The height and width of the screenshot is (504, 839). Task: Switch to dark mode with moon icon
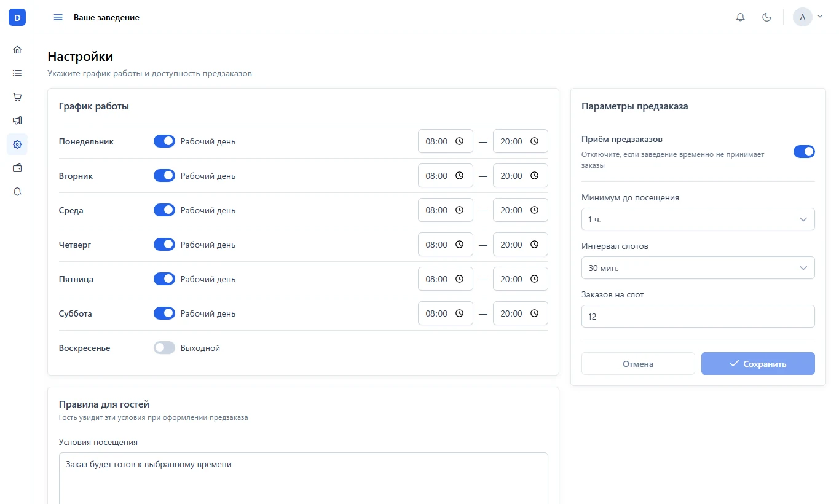766,17
